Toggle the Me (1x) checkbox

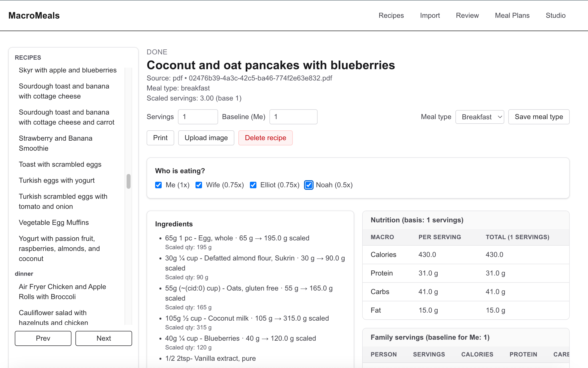pyautogui.click(x=158, y=185)
